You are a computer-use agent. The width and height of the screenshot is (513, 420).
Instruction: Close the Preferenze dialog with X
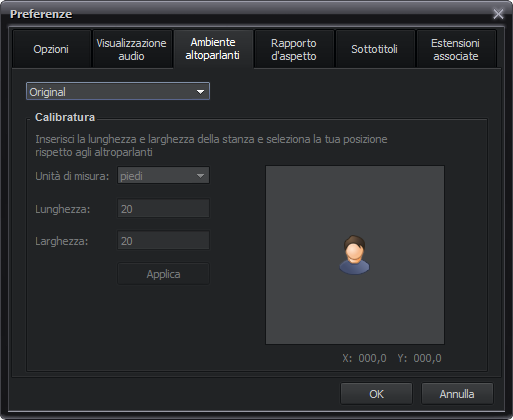click(498, 14)
